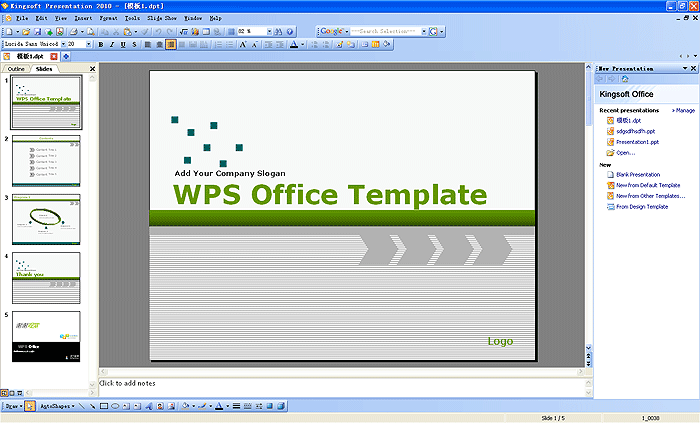The width and height of the screenshot is (700, 423).
Task: Click Home icon in New Presentation pane
Action: point(625,79)
